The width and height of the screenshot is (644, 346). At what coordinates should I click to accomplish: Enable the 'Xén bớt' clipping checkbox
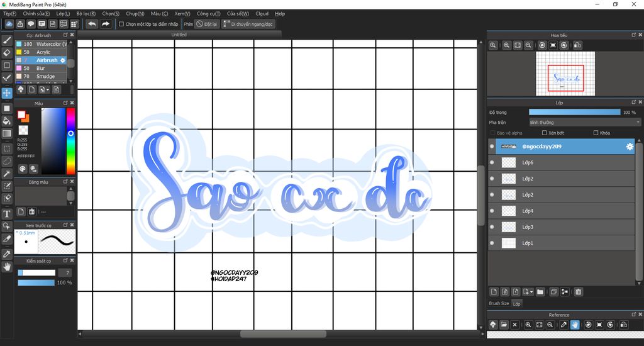coord(544,133)
